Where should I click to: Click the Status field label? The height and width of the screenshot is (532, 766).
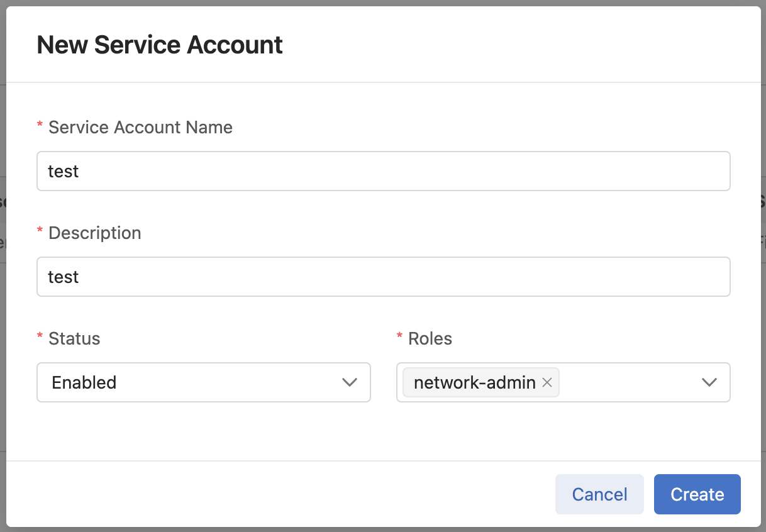pyautogui.click(x=74, y=339)
